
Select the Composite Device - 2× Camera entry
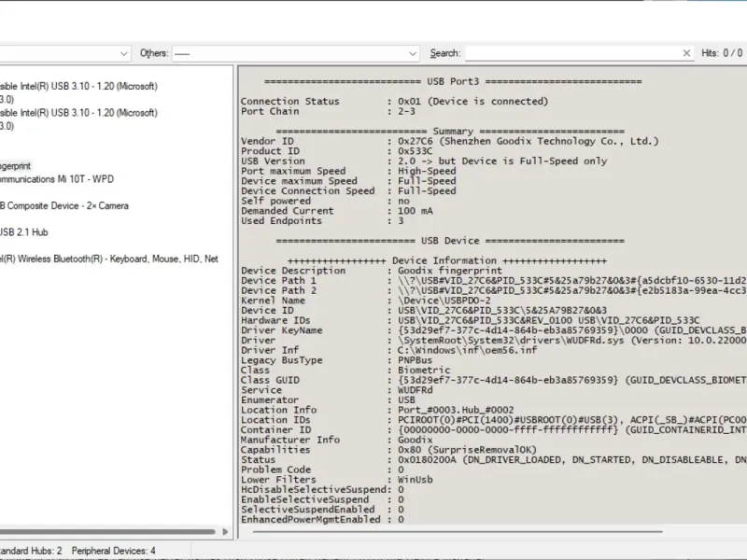[x=63, y=206]
